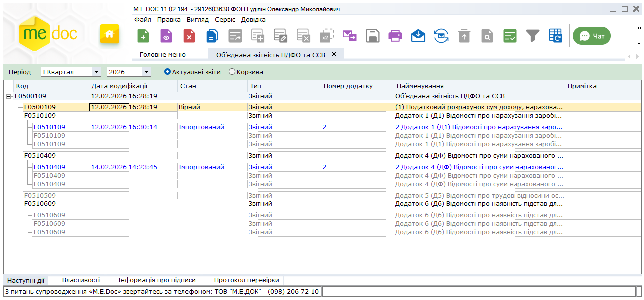Collapse the F0510409 group node
644x300 pixels.
pos(18,156)
